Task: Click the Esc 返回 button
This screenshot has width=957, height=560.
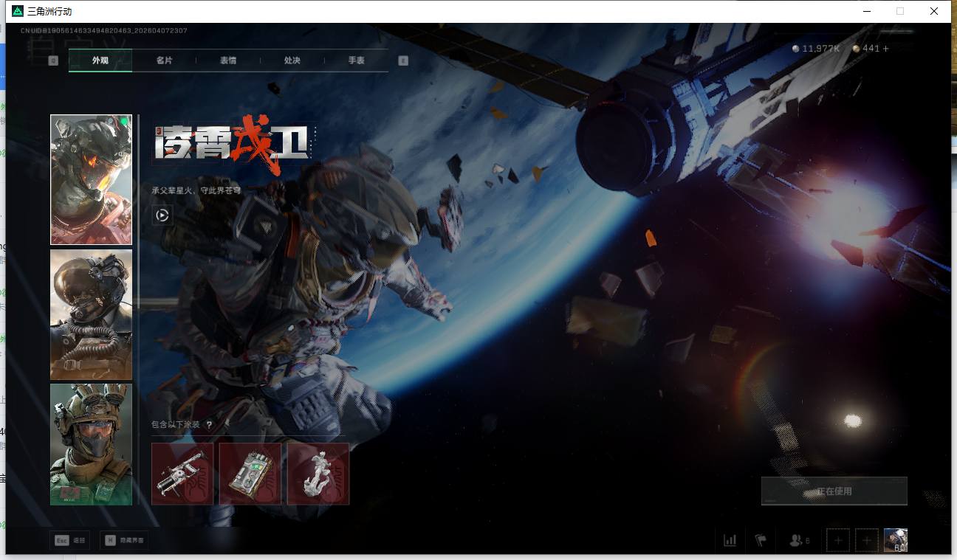Action: tap(70, 541)
